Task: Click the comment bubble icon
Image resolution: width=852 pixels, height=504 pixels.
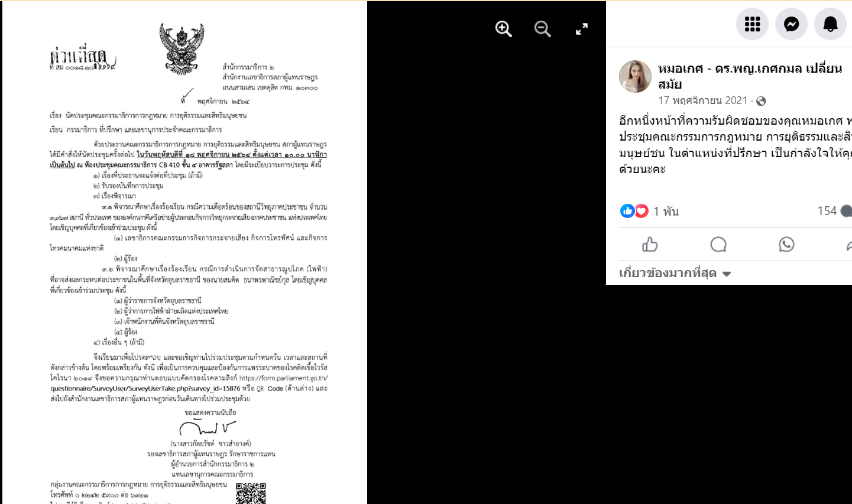Action: [718, 244]
